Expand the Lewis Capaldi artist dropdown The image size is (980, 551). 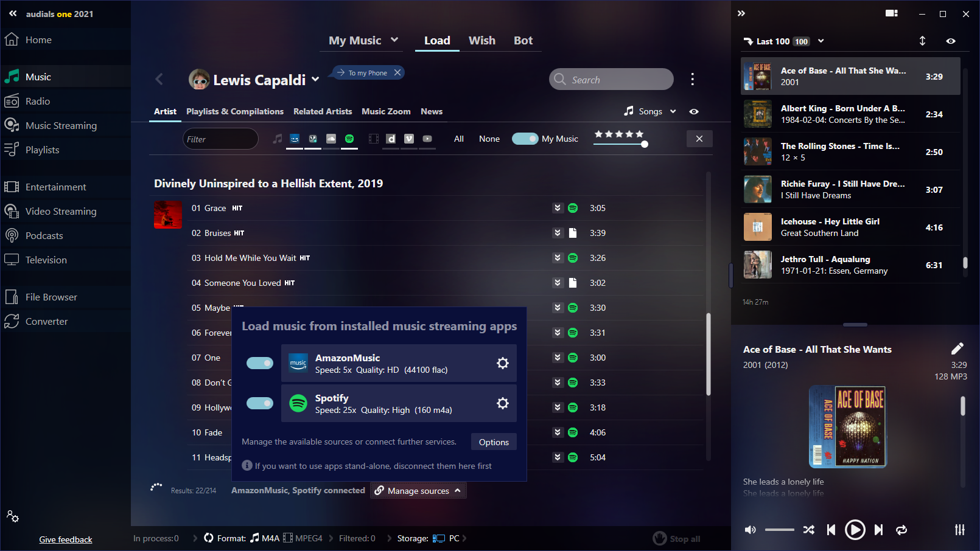315,79
